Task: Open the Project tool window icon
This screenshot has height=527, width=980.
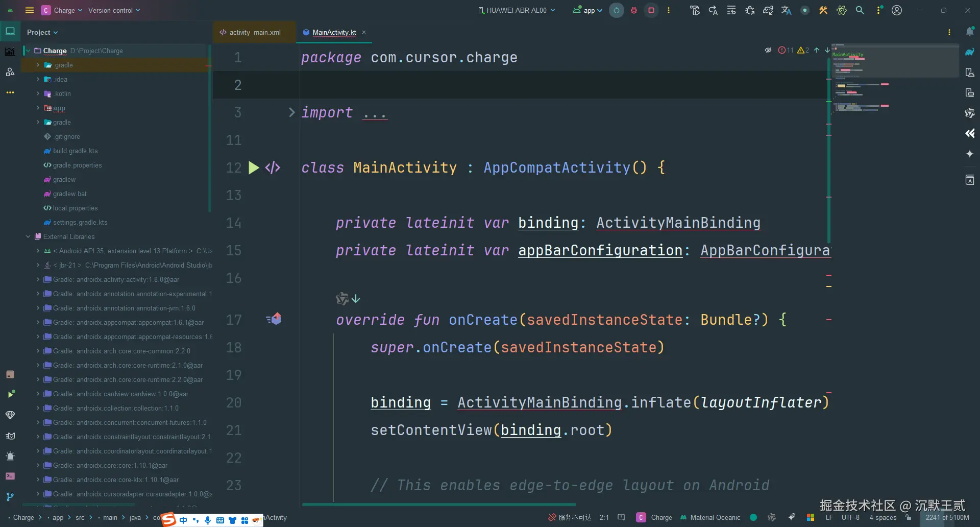Action: 10,31
